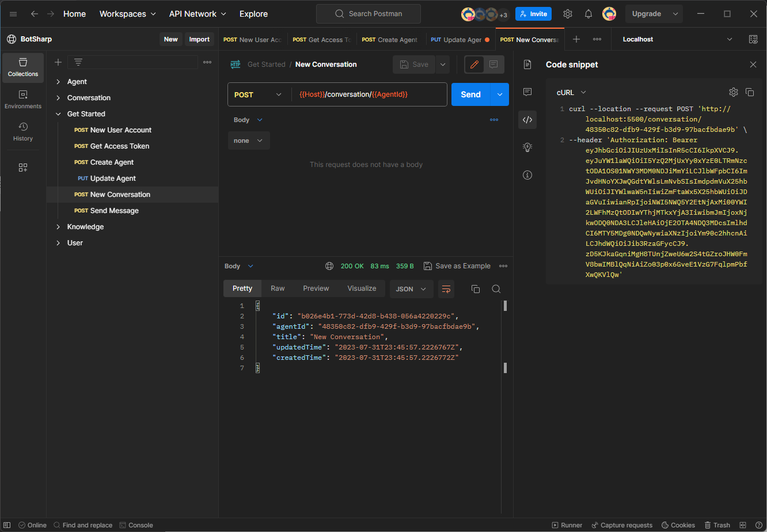Switch to the Raw response tab
Screen dimensions: 767x532
(278, 288)
